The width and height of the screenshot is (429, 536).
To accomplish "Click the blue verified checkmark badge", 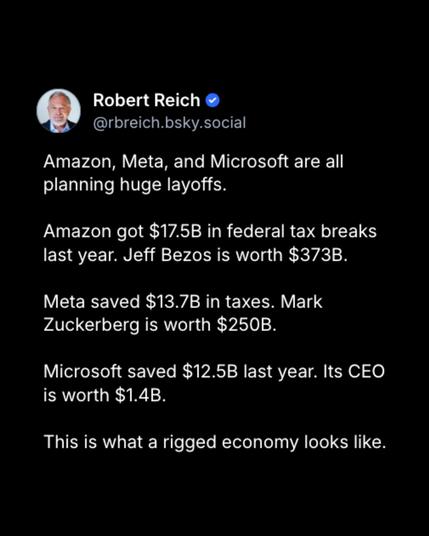I will click(213, 100).
